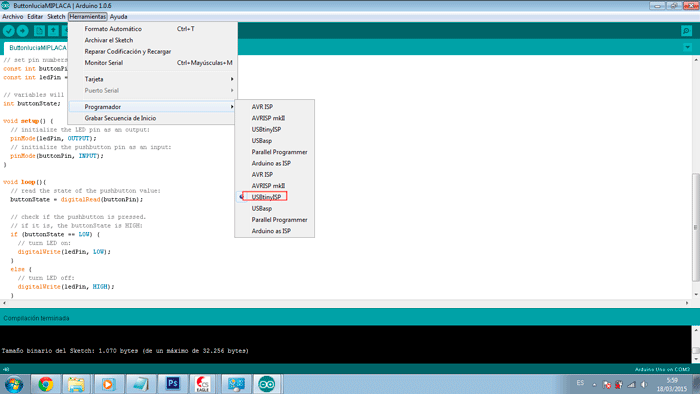Show hidden system tray icons
Image resolution: width=700 pixels, height=394 pixels.
pyautogui.click(x=594, y=384)
